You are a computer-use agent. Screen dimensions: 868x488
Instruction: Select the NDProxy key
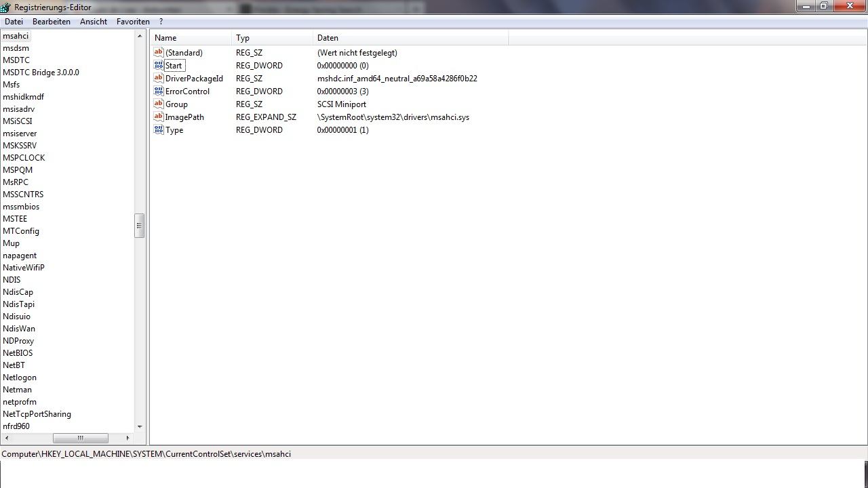[18, 341]
